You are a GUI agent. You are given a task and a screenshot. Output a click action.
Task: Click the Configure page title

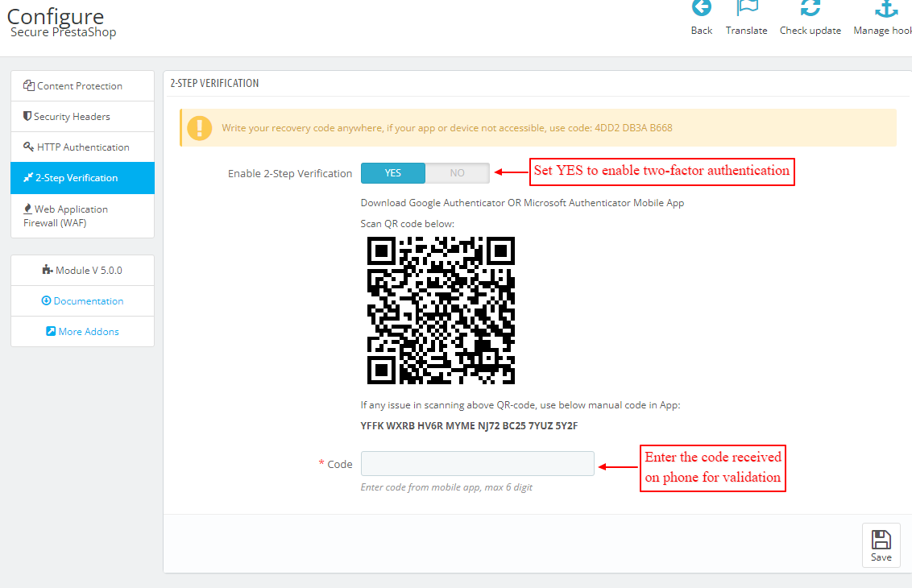(56, 15)
